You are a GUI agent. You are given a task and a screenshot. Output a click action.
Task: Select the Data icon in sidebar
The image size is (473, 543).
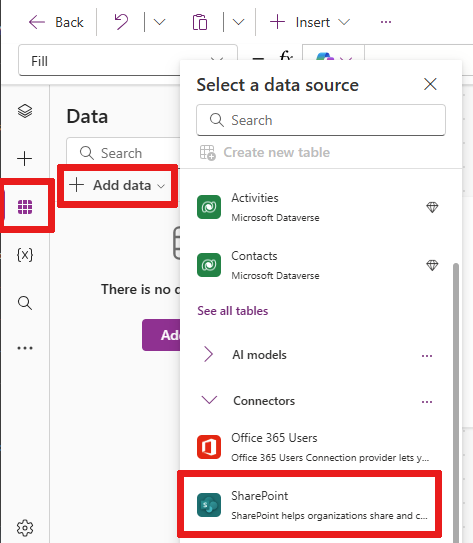coord(25,207)
